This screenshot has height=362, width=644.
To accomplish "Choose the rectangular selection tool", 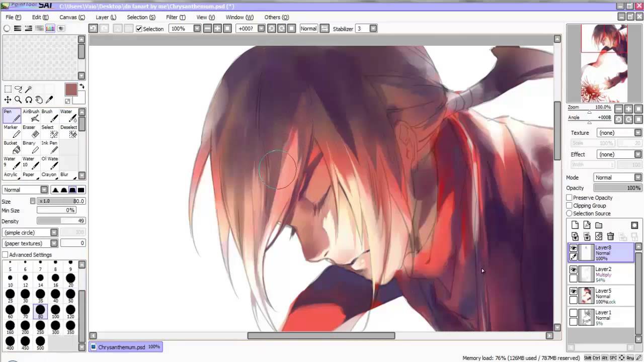I will [8, 89].
